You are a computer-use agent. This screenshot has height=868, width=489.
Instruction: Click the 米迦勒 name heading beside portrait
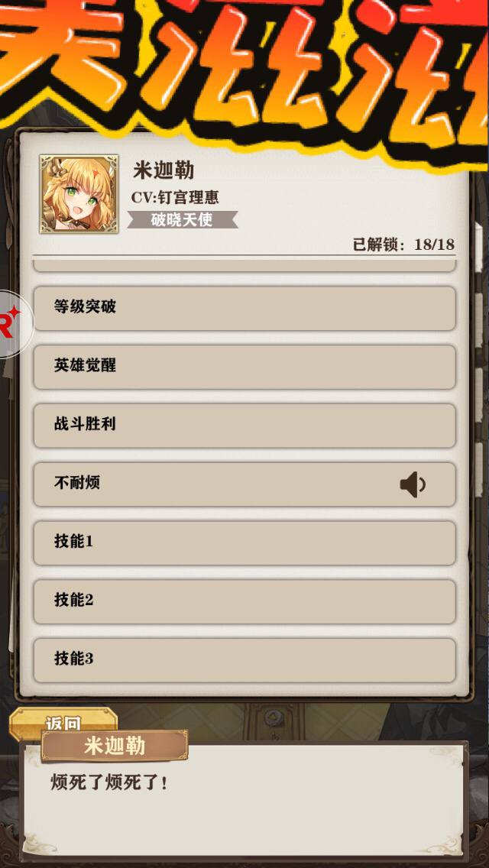pos(164,170)
